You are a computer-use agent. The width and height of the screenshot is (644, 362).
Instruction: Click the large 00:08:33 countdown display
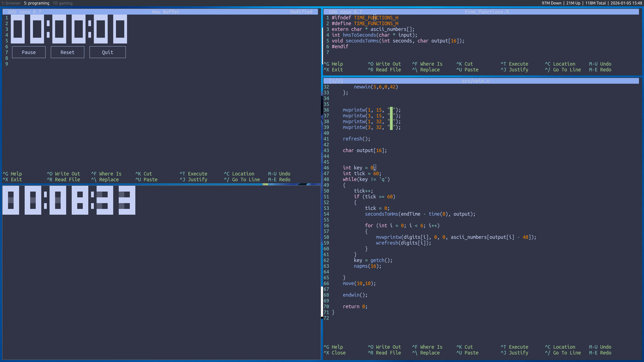[x=69, y=200]
